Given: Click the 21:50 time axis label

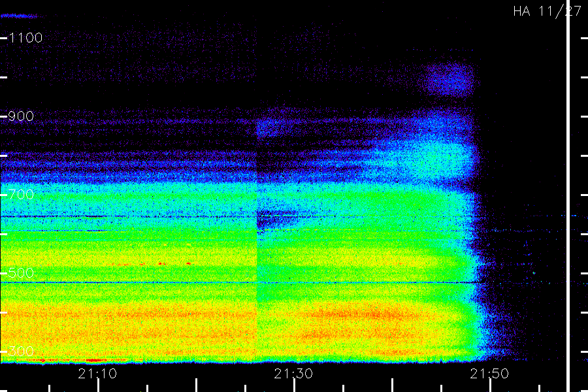Looking at the screenshot, I should point(489,374).
